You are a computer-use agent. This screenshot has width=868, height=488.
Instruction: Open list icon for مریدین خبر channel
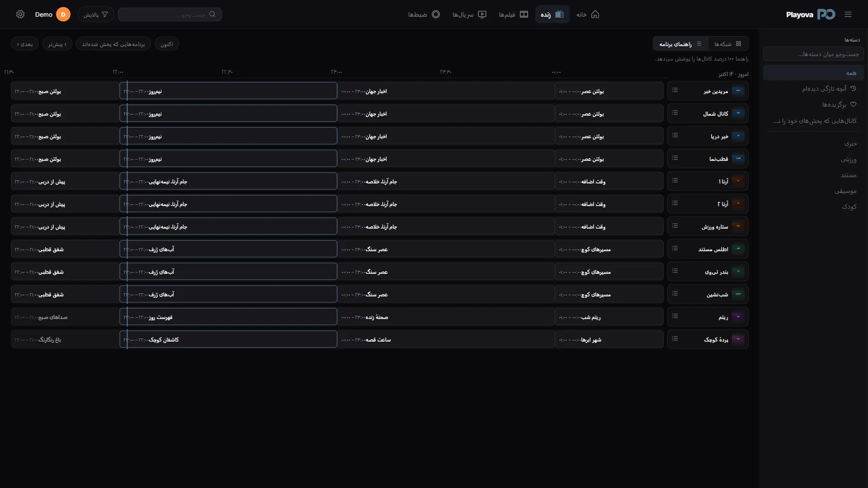tap(675, 90)
